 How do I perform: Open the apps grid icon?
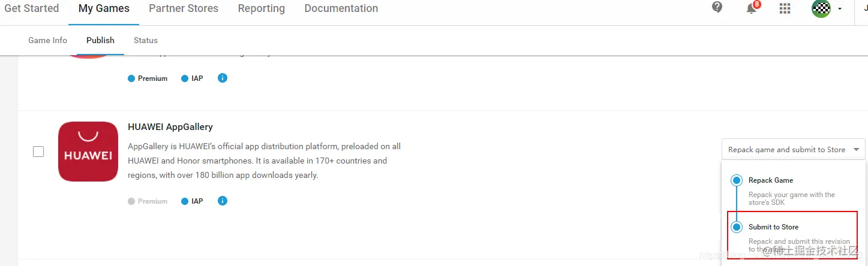click(x=785, y=8)
